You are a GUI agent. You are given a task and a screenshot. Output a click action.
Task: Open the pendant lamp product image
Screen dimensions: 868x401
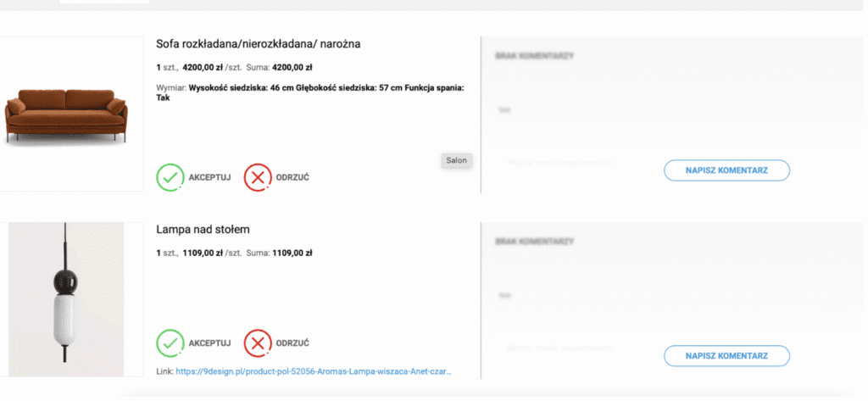click(66, 299)
